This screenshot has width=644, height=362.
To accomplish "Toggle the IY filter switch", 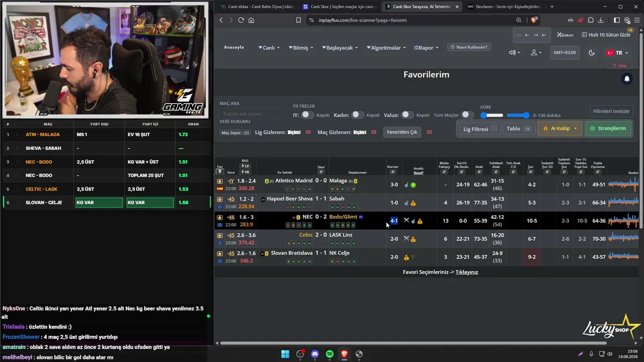I will click(307, 115).
